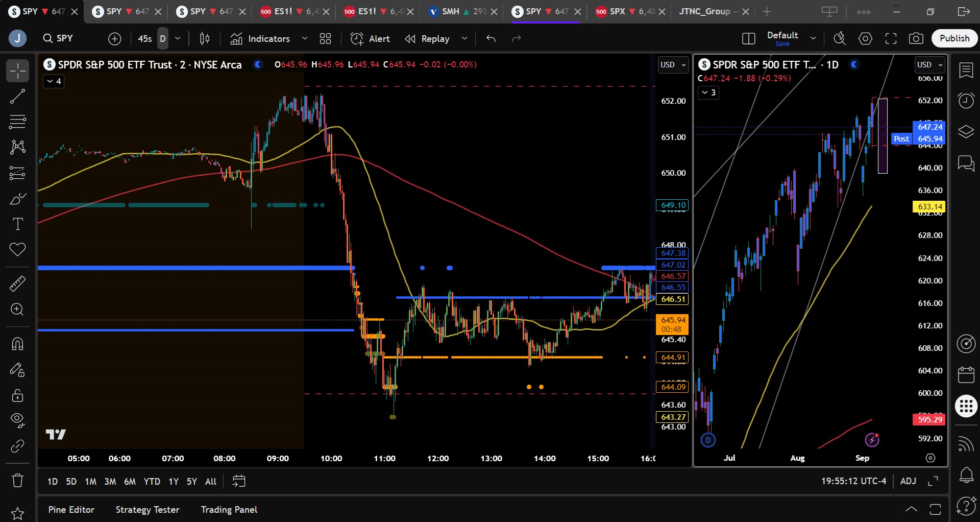This screenshot has width=980, height=522.
Task: Toggle fullscreen mode
Action: point(891,38)
